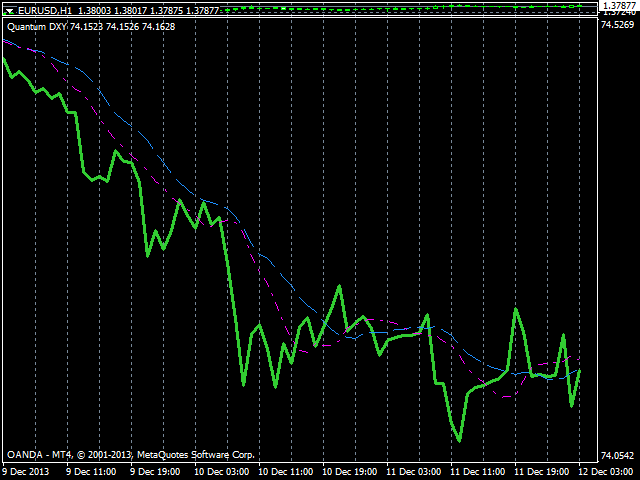Click the 9 Dec 2013 date label
640x480 pixels.
[26, 470]
